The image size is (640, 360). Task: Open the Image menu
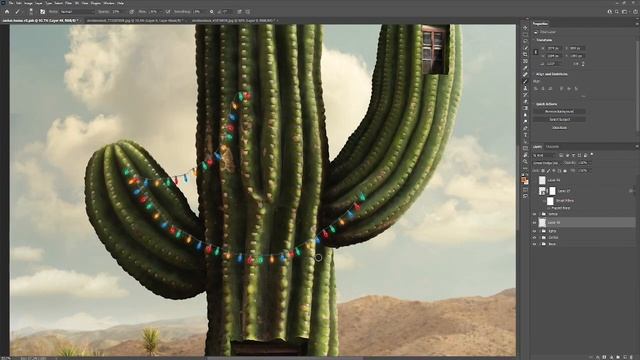(x=28, y=3)
